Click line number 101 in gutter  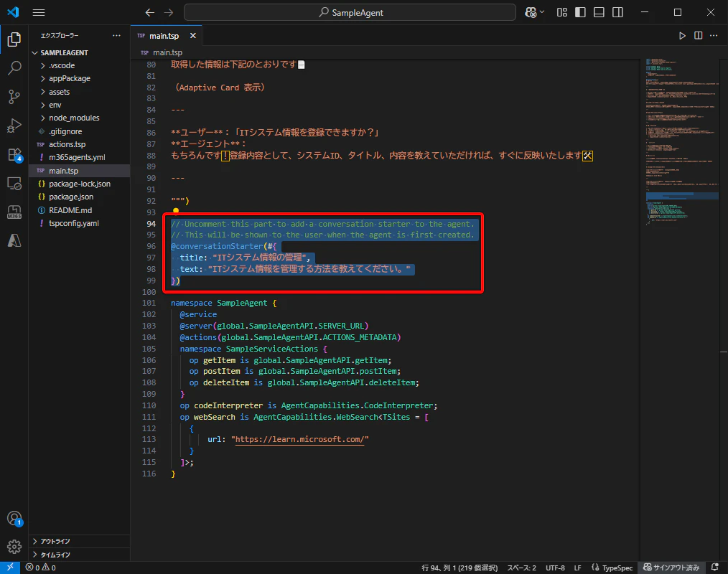tap(149, 303)
